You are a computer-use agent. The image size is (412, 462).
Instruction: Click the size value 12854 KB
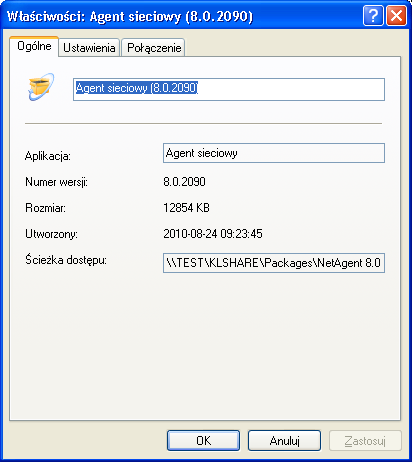(x=186, y=208)
